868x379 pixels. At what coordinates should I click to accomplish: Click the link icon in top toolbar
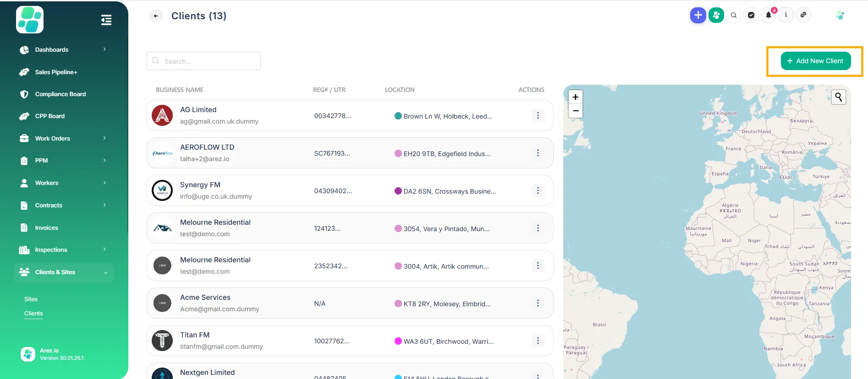click(x=803, y=15)
